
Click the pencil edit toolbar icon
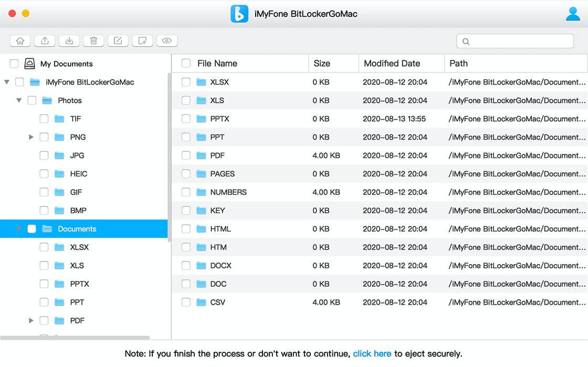[x=118, y=41]
